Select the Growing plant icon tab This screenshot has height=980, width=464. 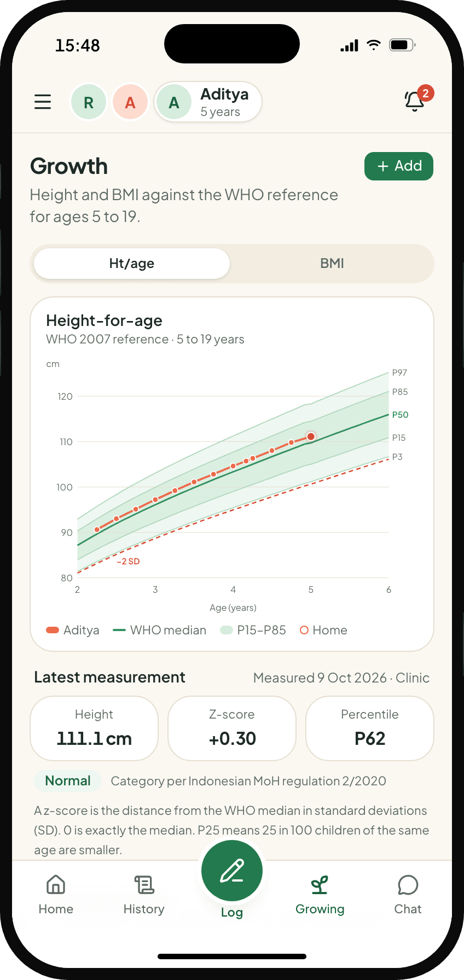pyautogui.click(x=320, y=884)
